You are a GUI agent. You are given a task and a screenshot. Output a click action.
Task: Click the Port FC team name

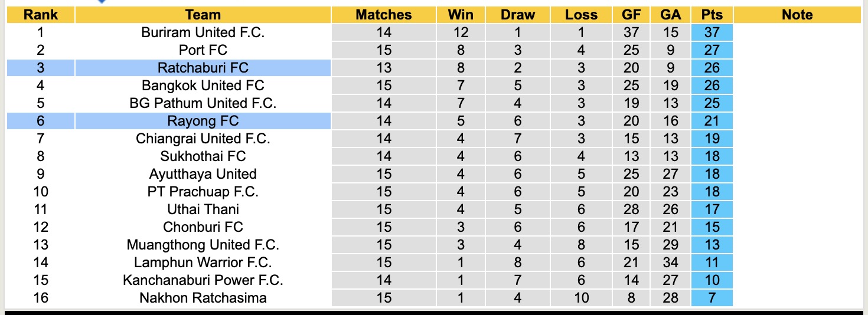click(x=203, y=50)
